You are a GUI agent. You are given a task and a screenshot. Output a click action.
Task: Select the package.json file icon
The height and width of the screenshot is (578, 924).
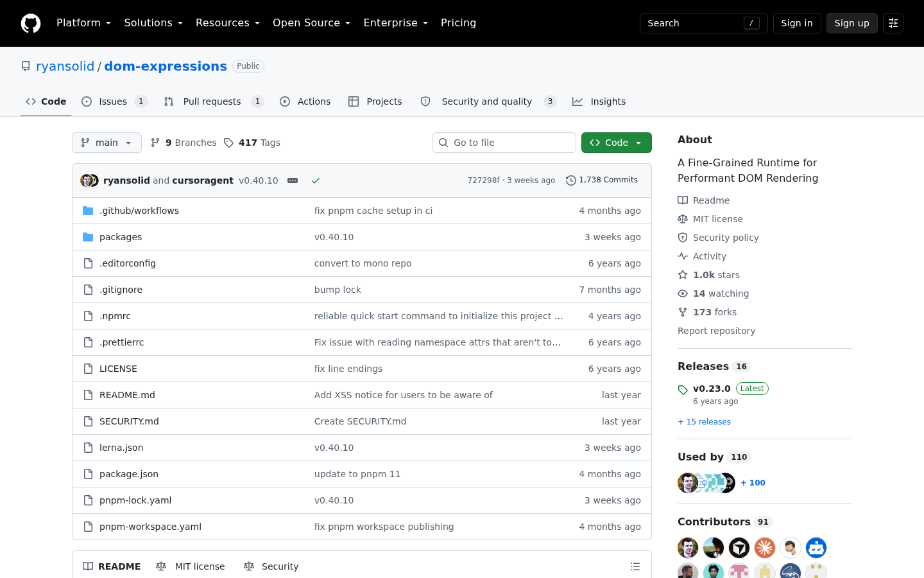click(88, 474)
